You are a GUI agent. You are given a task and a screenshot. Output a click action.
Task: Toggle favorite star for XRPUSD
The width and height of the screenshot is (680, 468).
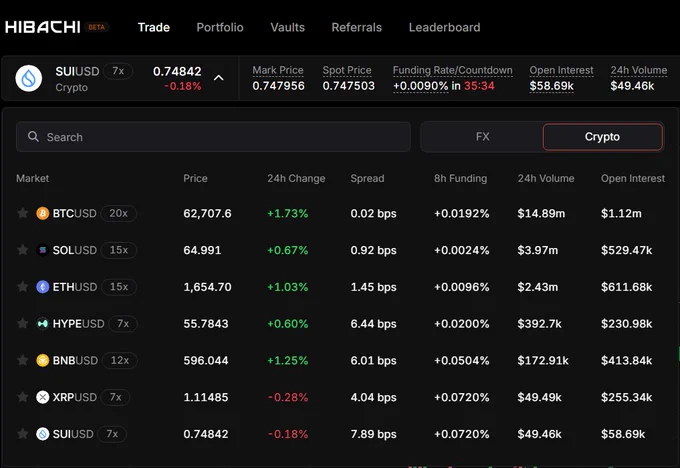point(23,396)
